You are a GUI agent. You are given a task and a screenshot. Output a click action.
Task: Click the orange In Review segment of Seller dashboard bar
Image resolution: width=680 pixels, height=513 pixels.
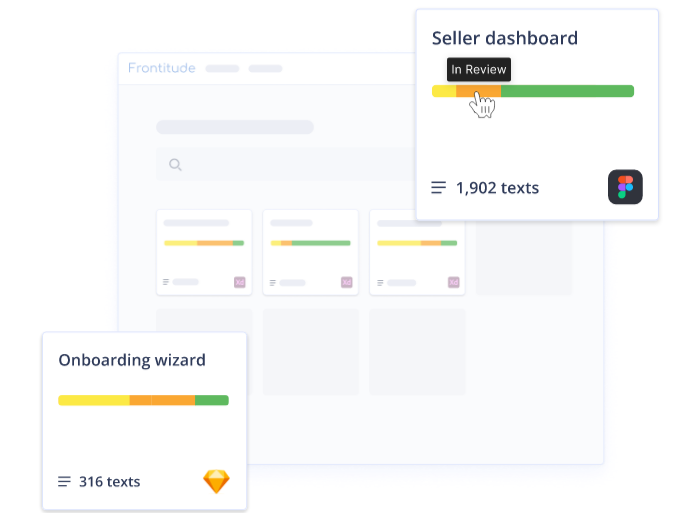pos(478,91)
